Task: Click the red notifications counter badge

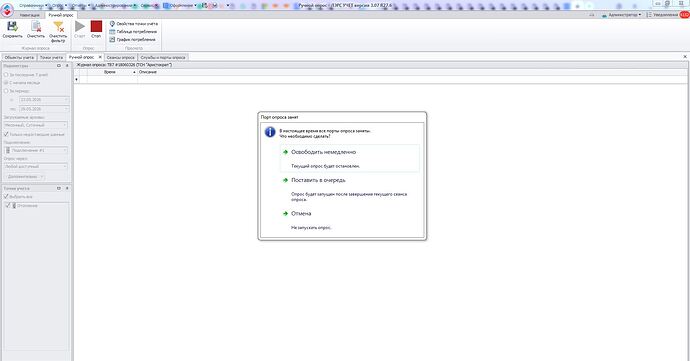Action: click(x=684, y=15)
